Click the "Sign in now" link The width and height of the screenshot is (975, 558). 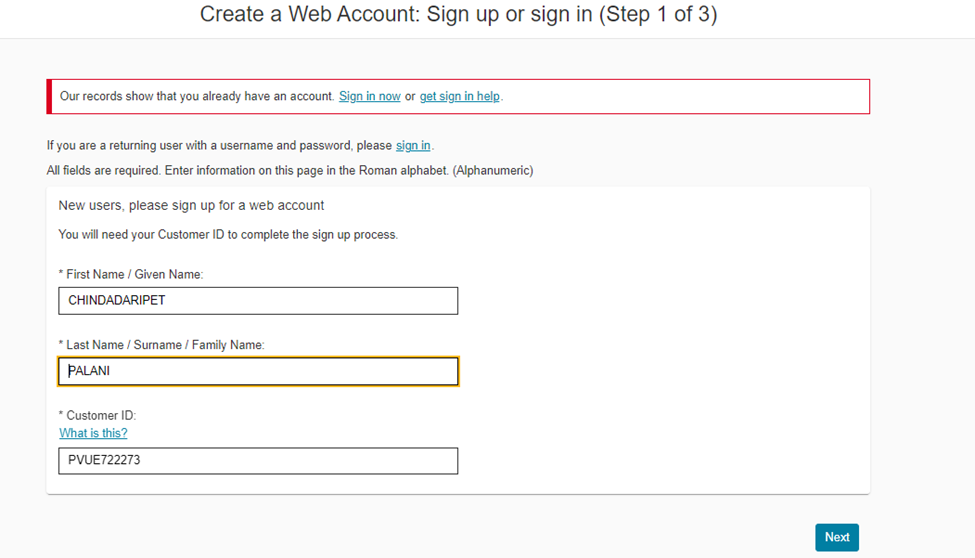[369, 97]
